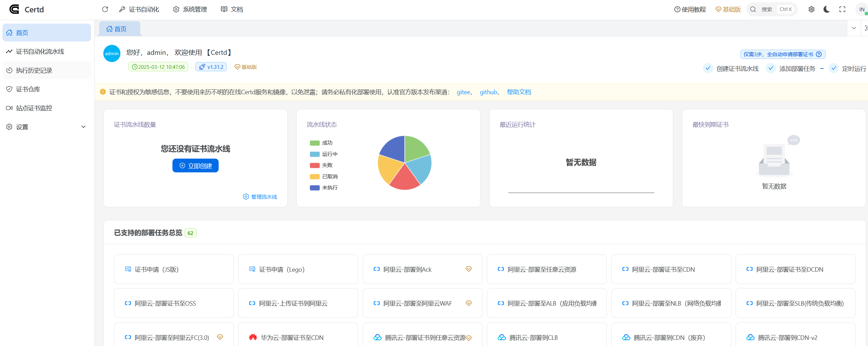This screenshot has width=868, height=346.
Task: Click the 立即创建 button
Action: [x=195, y=165]
